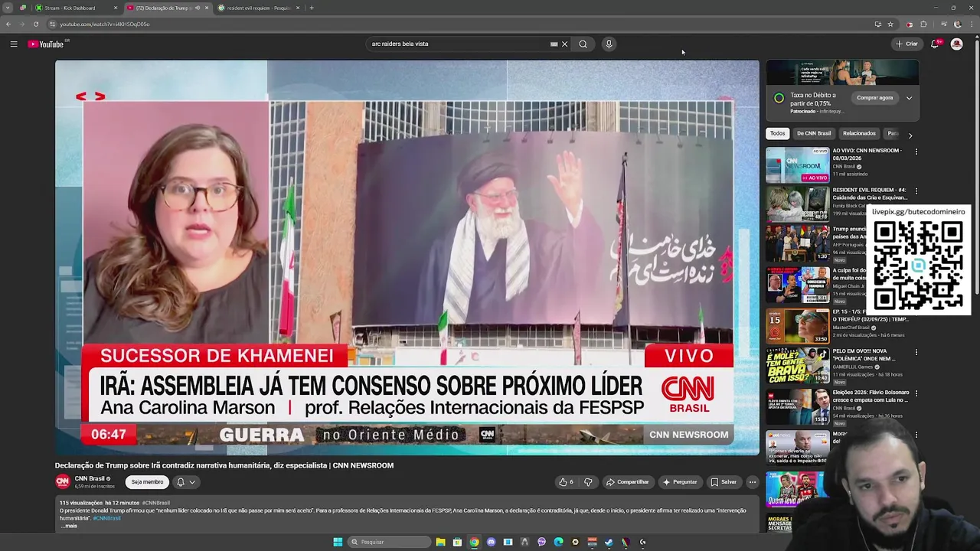Open the on-screen keyboard icon in search box
Image resolution: width=980 pixels, height=551 pixels.
(x=554, y=44)
